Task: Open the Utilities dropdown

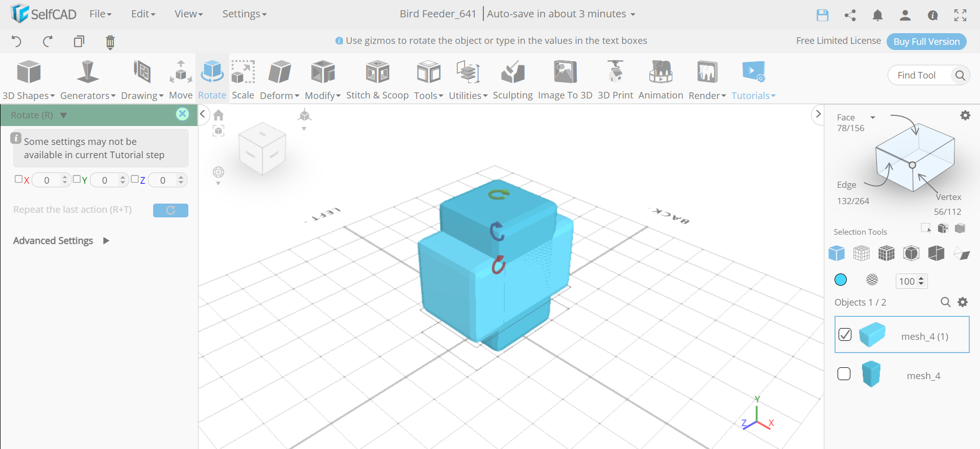Action: [468, 80]
